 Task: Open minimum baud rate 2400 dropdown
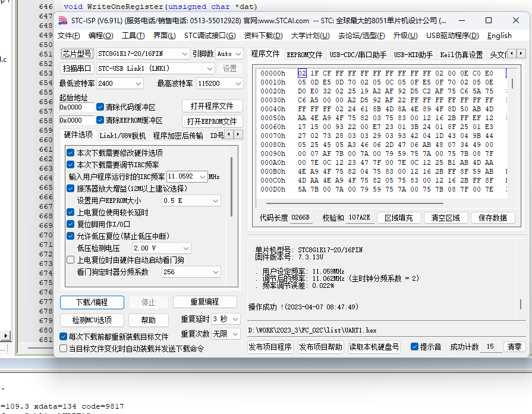click(119, 83)
